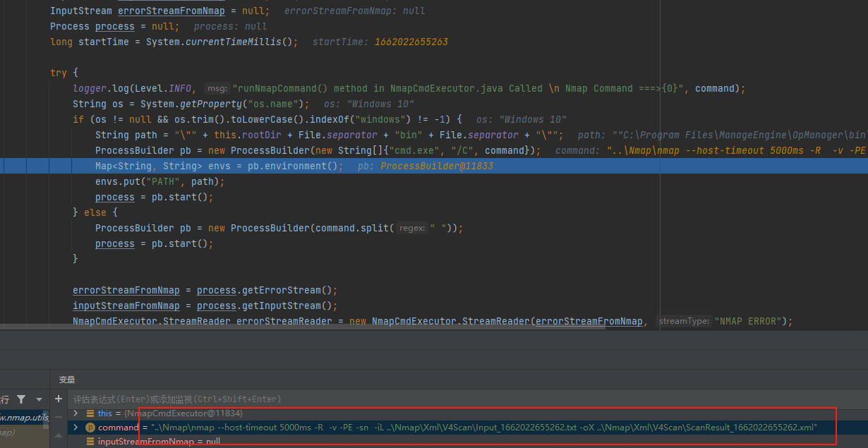Click inline hint 'pb: ProcessBuilder@11833'
Viewport: 868px width, 448px height.
pos(426,166)
